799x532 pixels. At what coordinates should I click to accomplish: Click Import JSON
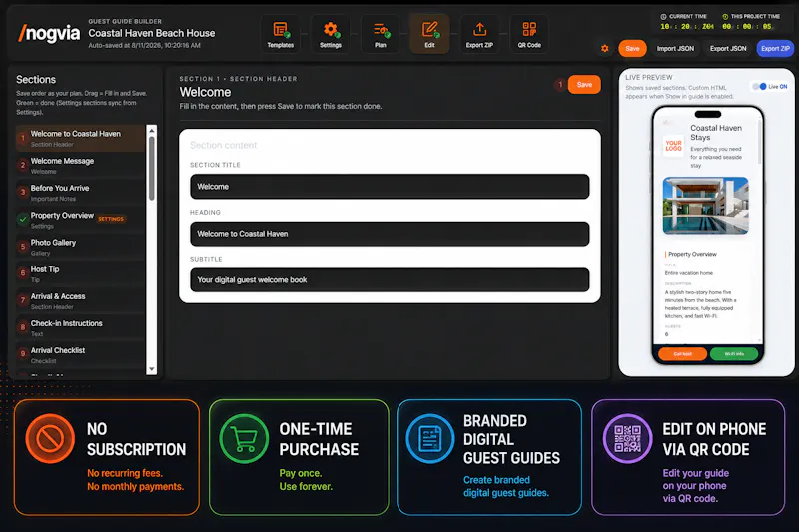[675, 48]
